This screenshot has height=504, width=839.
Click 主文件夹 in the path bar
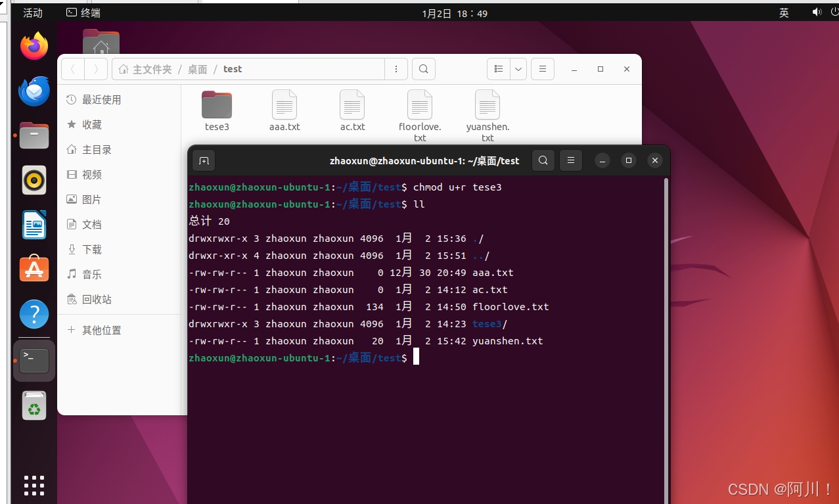(x=145, y=69)
